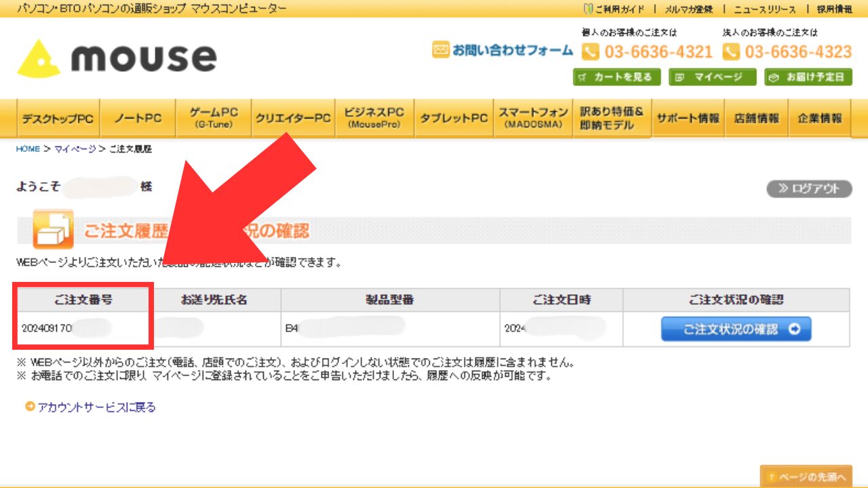Click the HOME breadcrumb link
Screen dimensions: 868x488
coord(28,149)
